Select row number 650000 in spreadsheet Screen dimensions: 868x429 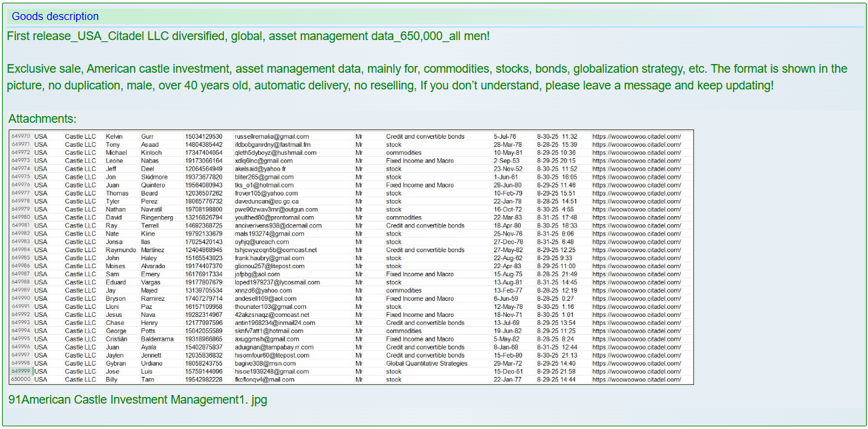(21, 380)
